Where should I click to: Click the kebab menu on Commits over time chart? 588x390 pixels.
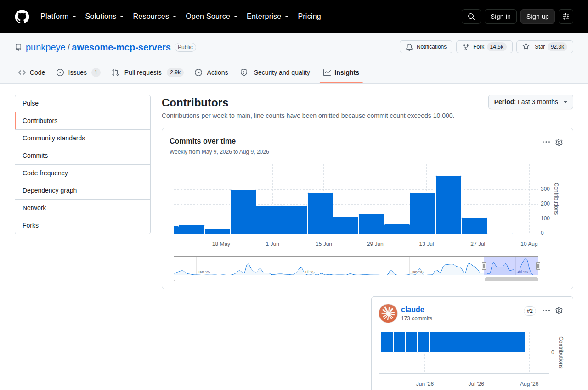[x=546, y=142]
